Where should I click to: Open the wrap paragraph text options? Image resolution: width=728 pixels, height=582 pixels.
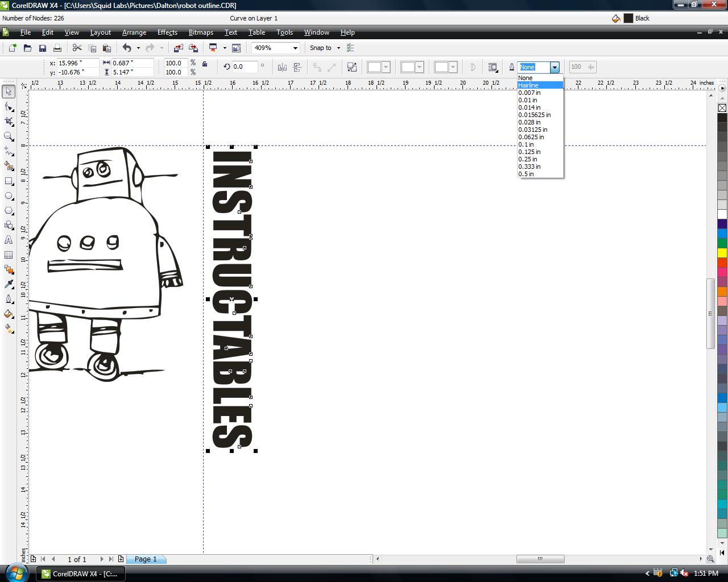[493, 67]
